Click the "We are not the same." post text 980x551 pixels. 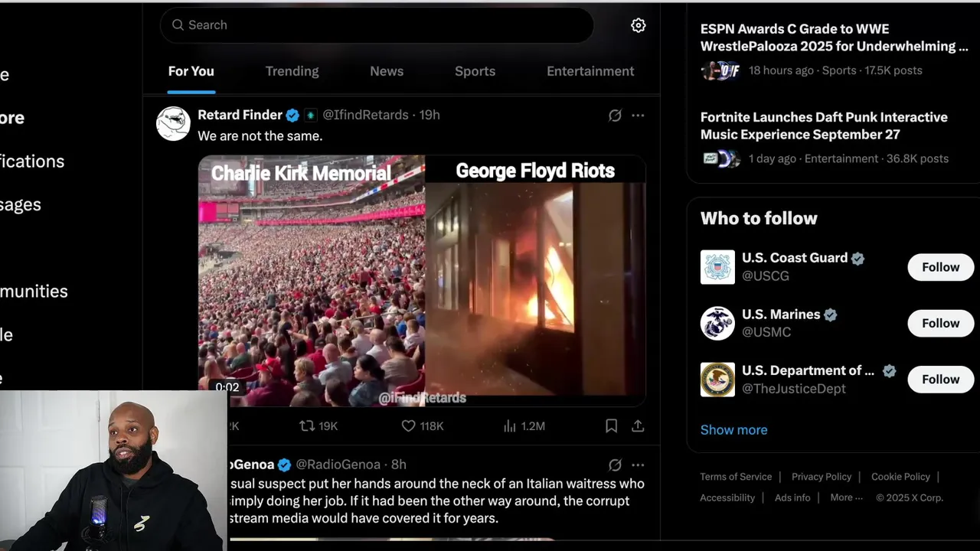[260, 136]
